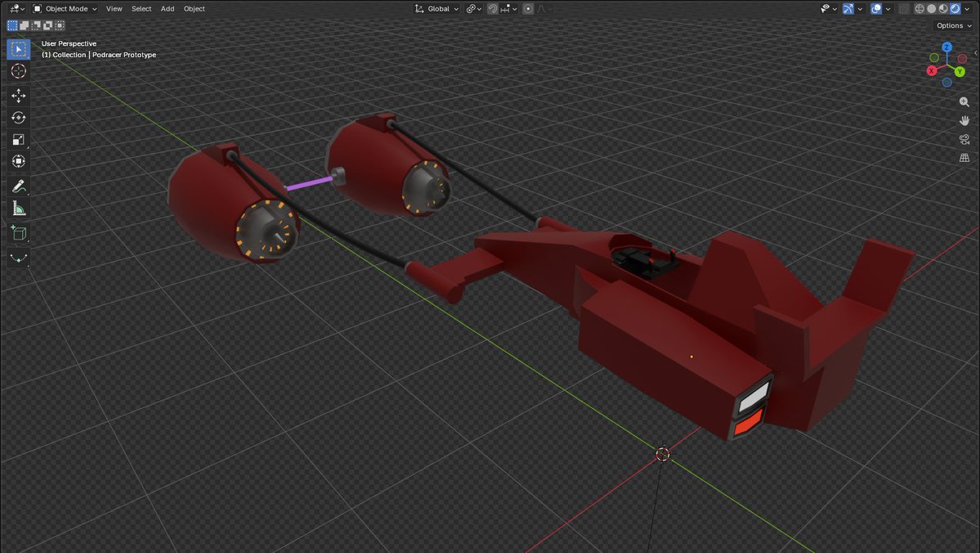Switch to solid viewport shading
980x553 pixels.
[931, 9]
